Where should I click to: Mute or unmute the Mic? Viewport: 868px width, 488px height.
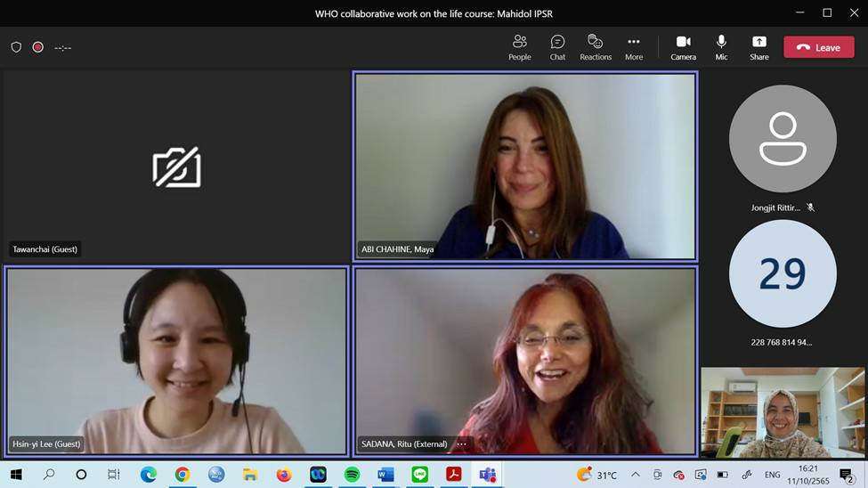721,47
